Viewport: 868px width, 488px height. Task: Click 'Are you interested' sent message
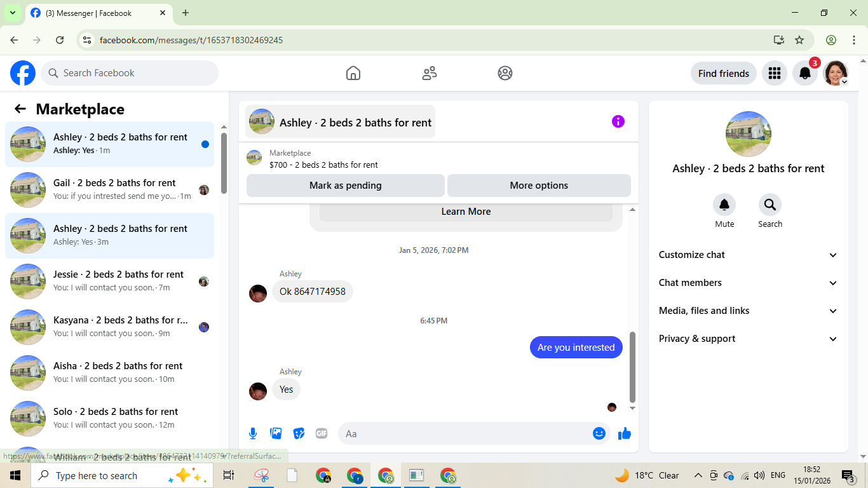coord(576,347)
